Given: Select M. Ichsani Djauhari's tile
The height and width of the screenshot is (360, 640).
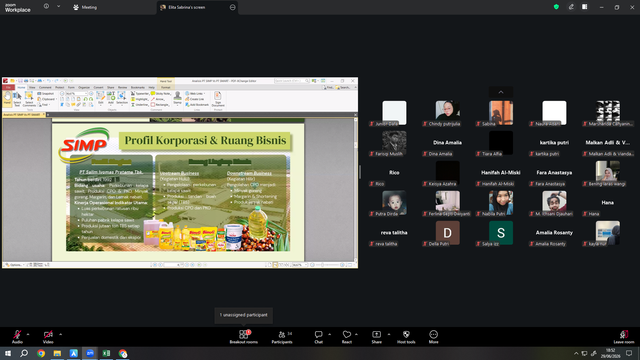Looking at the screenshot, I should point(554,203).
